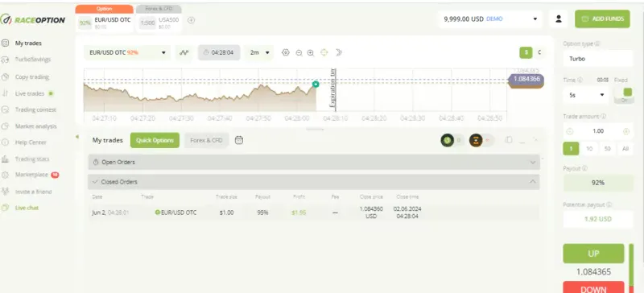Open the EUR/USD OTC asset dropdown
The width and height of the screenshot is (644, 293).
(127, 52)
